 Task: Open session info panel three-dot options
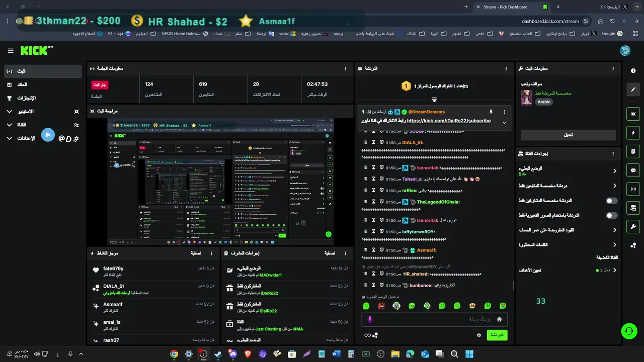(345, 68)
